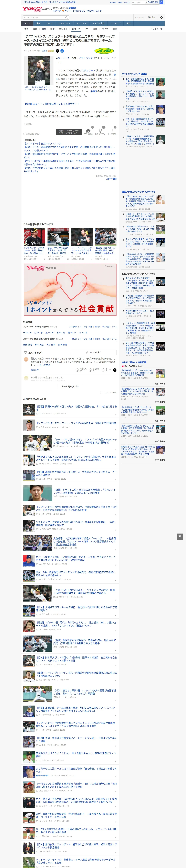The height and width of the screenshot is (868, 186).
Task: Click the first commenter's avatar icon
Action: click(x=26, y=359)
